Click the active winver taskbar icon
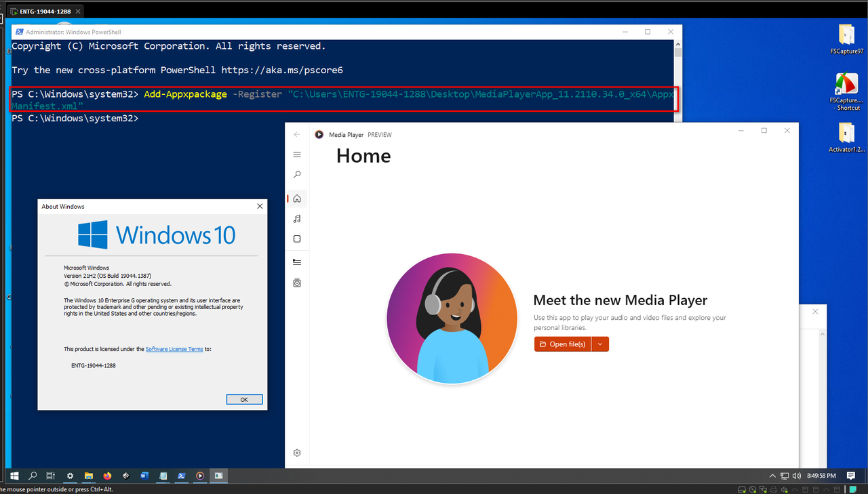Screen dimensions: 868x494 point(219,476)
